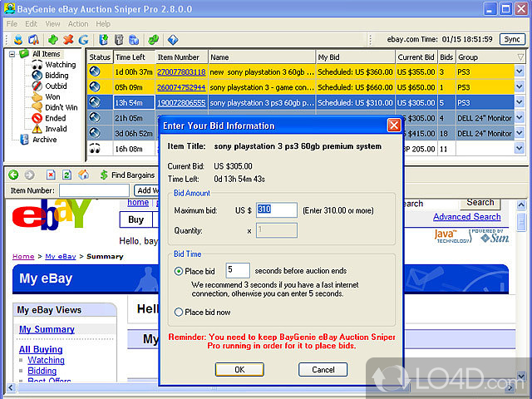Click the red X delete item icon

(x=68, y=40)
